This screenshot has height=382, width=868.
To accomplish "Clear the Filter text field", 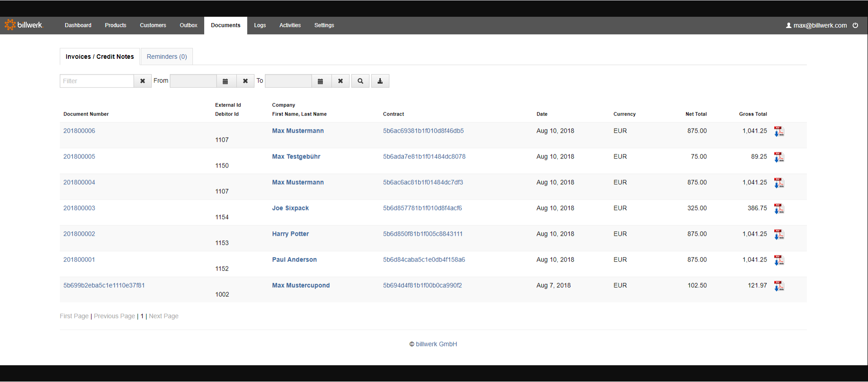I will click(143, 81).
